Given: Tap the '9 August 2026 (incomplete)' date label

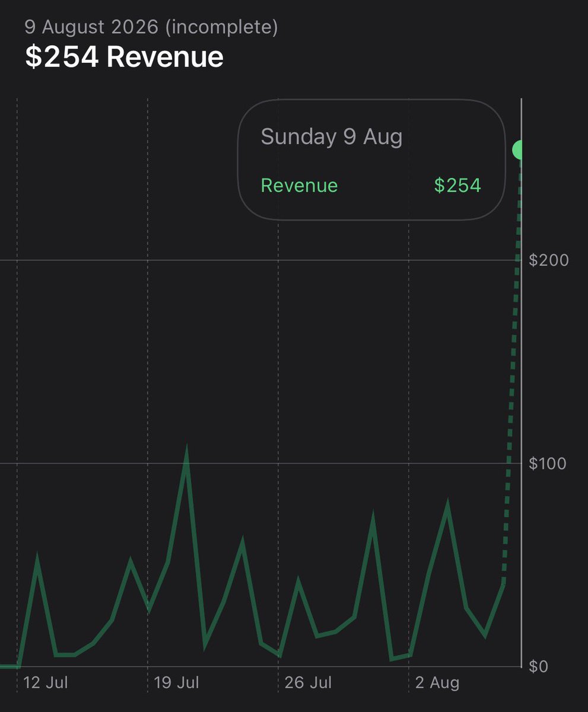Looking at the screenshot, I should 151,27.
